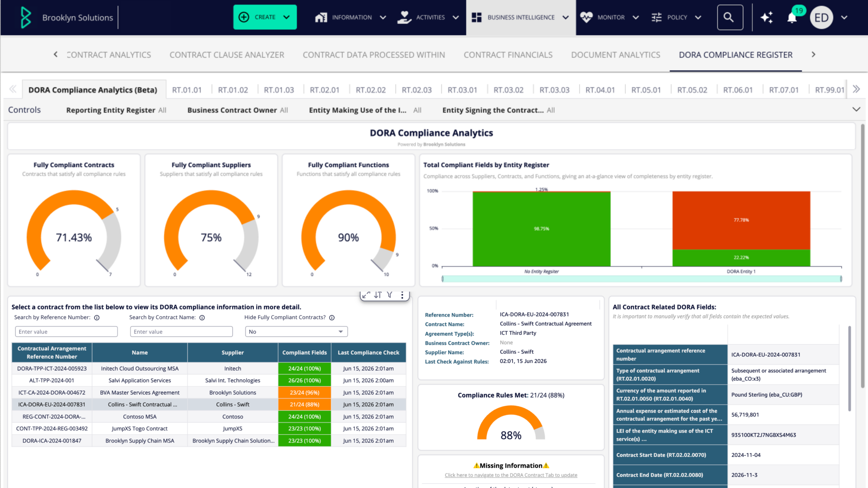Click the 77.78% red bar for DORA Entity 1
868x488 pixels.
pyautogui.click(x=741, y=220)
